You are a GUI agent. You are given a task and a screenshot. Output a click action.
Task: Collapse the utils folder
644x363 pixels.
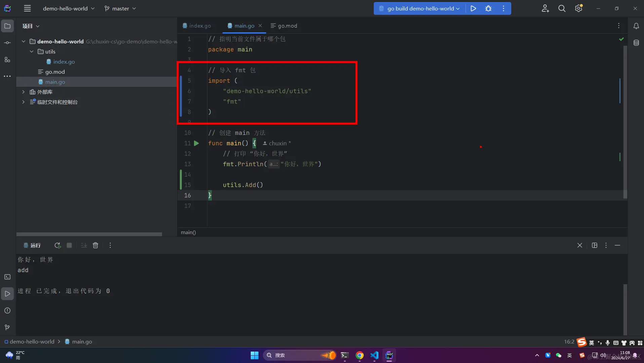[x=32, y=51]
